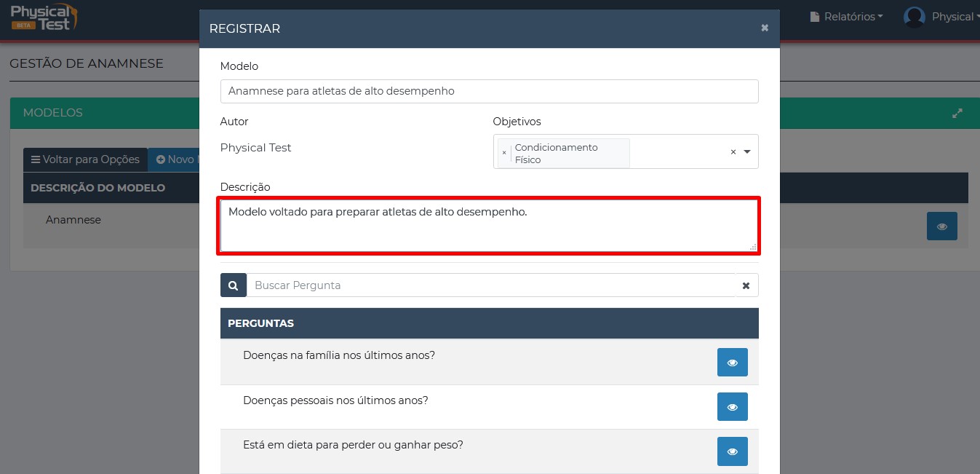Image resolution: width=980 pixels, height=474 pixels.
Task: Open the Objetivos dropdown arrow
Action: [x=747, y=151]
